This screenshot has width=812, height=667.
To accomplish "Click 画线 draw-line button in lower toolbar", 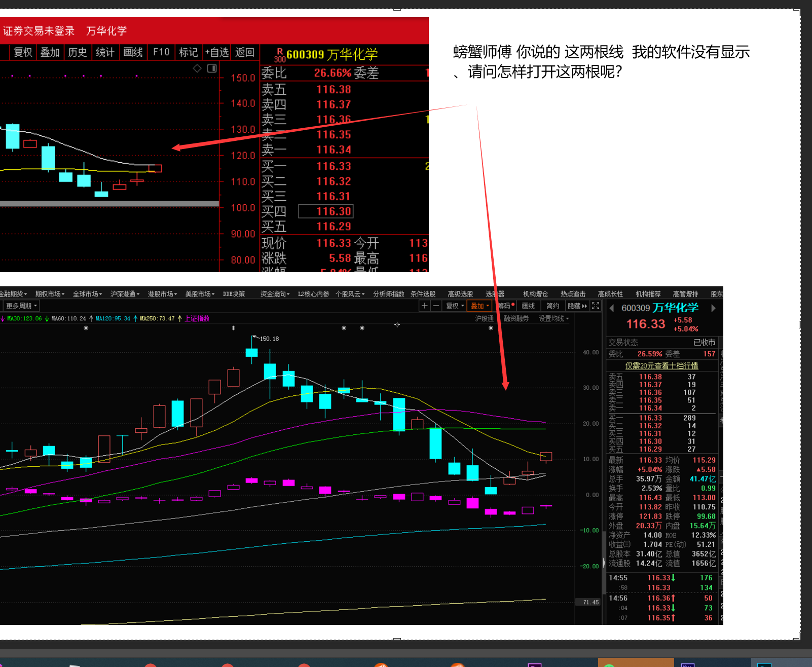I will tap(529, 306).
